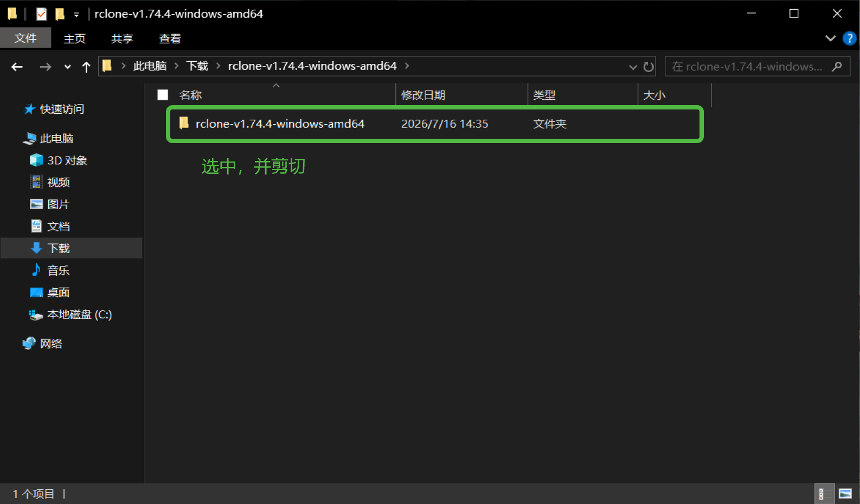Open the 文件 menu tab
The image size is (860, 504).
point(25,38)
